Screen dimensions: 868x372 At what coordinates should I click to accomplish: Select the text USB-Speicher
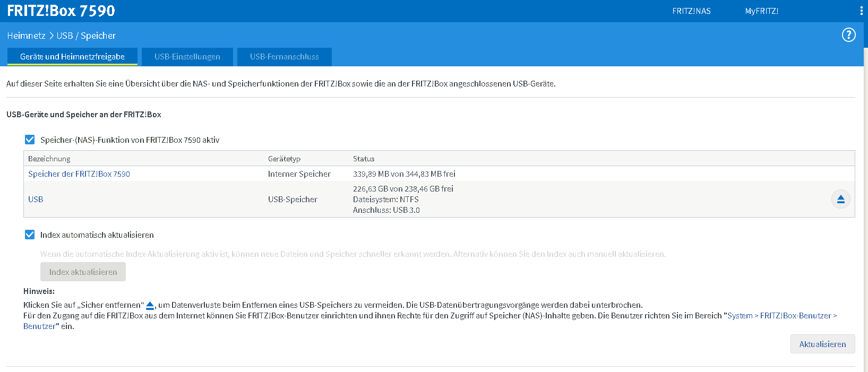click(x=293, y=200)
